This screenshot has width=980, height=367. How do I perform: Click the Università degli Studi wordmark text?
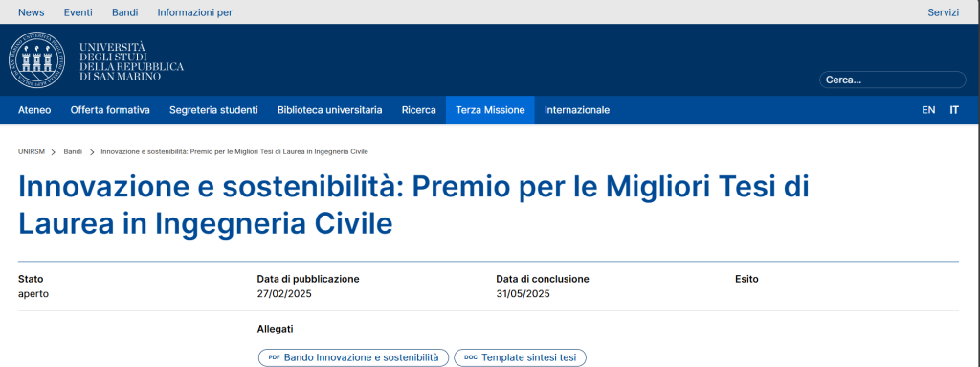(131, 61)
